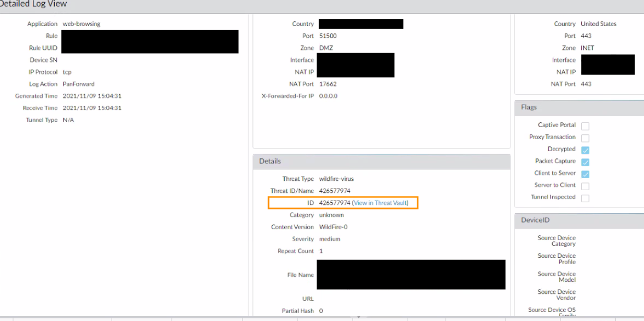
Task: Select the Generated Time value
Action: point(92,96)
